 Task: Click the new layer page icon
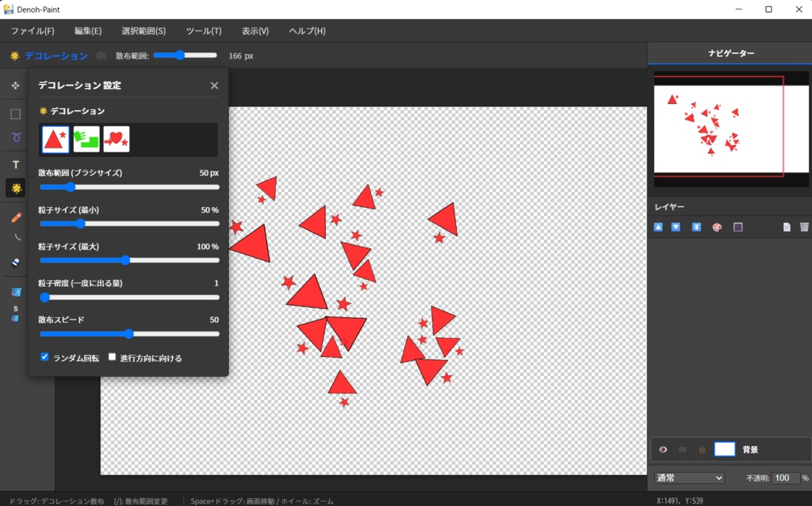[787, 227]
